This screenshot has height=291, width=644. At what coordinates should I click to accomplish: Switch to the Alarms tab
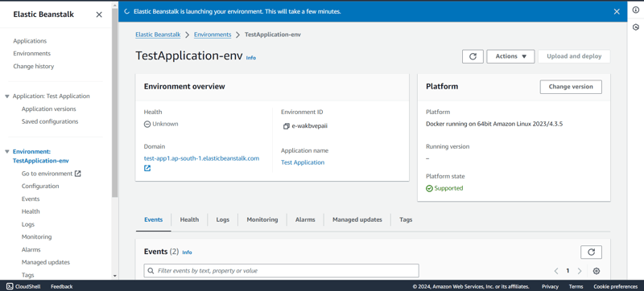tap(305, 219)
